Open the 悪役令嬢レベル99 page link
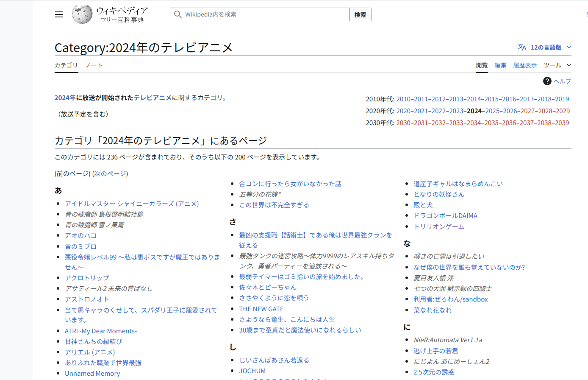The image size is (588, 380). [142, 262]
